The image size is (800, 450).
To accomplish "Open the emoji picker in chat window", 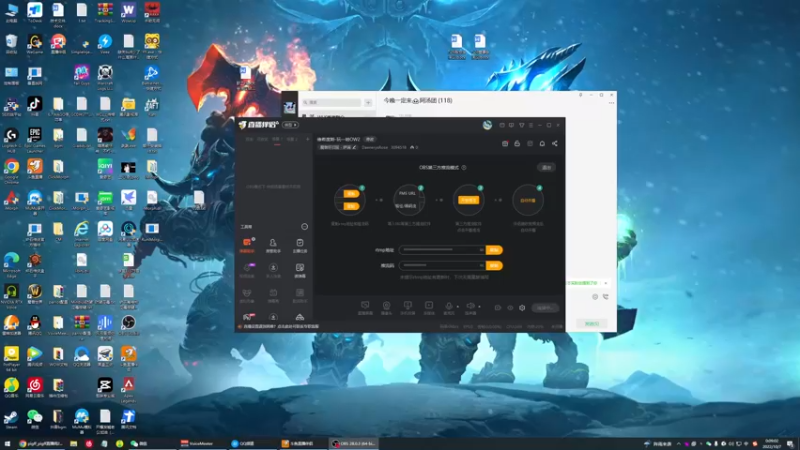I will click(595, 297).
